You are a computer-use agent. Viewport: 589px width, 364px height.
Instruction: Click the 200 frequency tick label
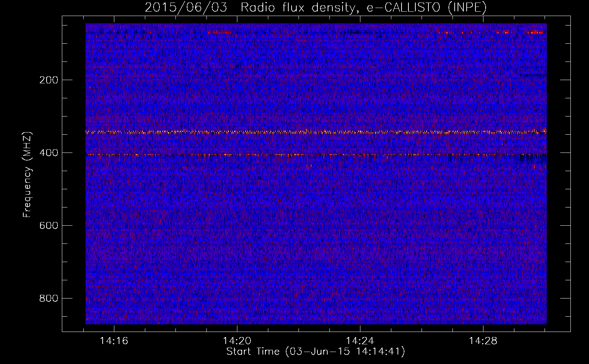[49, 80]
